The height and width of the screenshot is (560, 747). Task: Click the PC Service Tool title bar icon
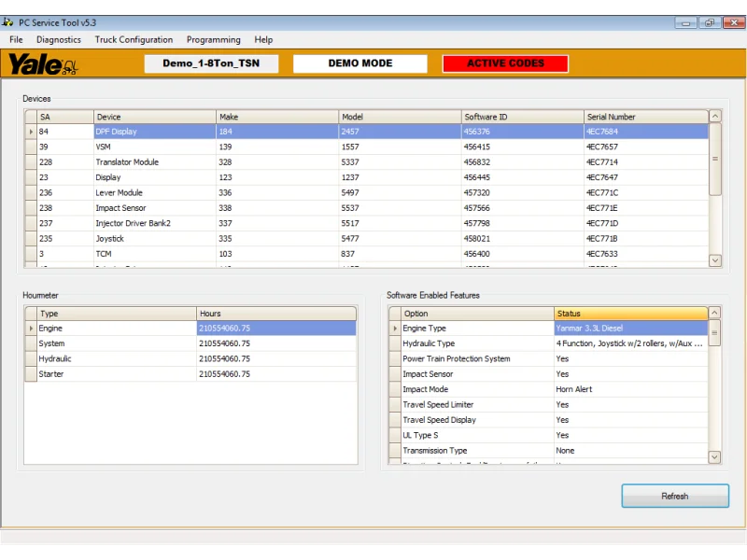pos(7,22)
